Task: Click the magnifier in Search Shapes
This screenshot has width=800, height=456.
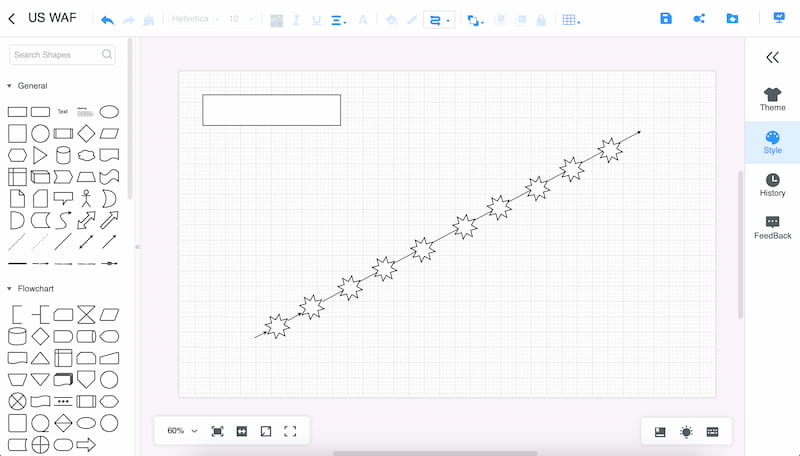Action: tap(106, 54)
